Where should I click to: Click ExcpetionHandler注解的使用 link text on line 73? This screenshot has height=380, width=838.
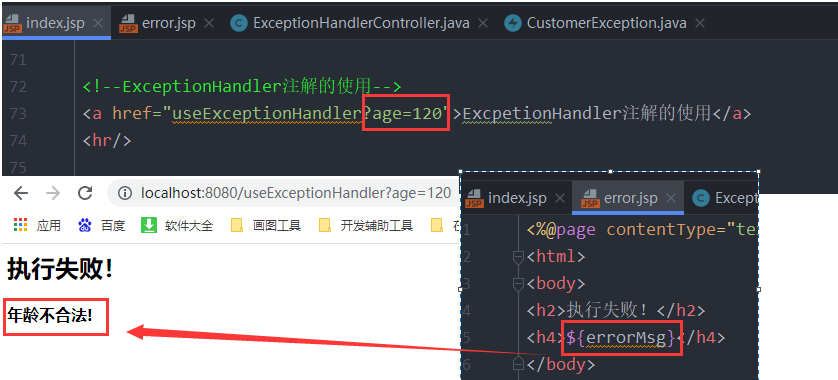pyautogui.click(x=586, y=113)
